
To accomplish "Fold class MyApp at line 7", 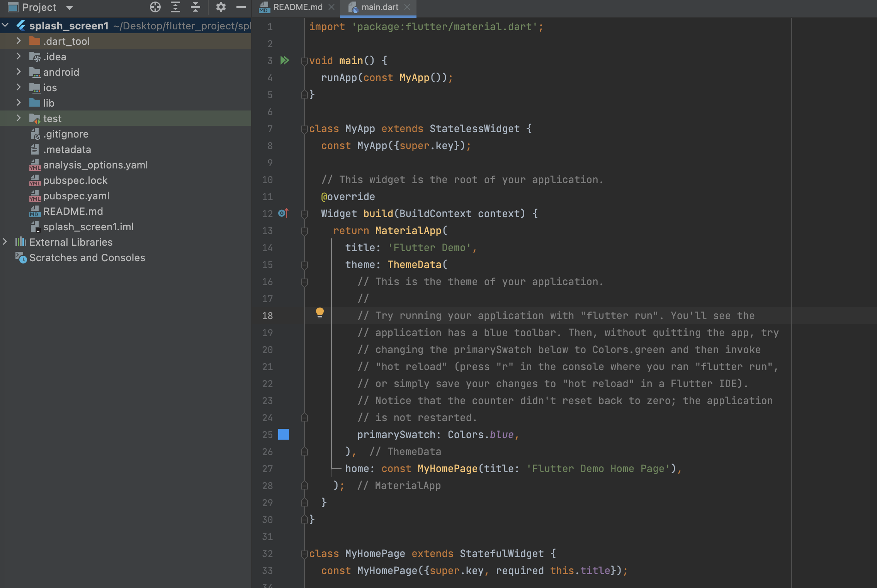I will click(304, 129).
